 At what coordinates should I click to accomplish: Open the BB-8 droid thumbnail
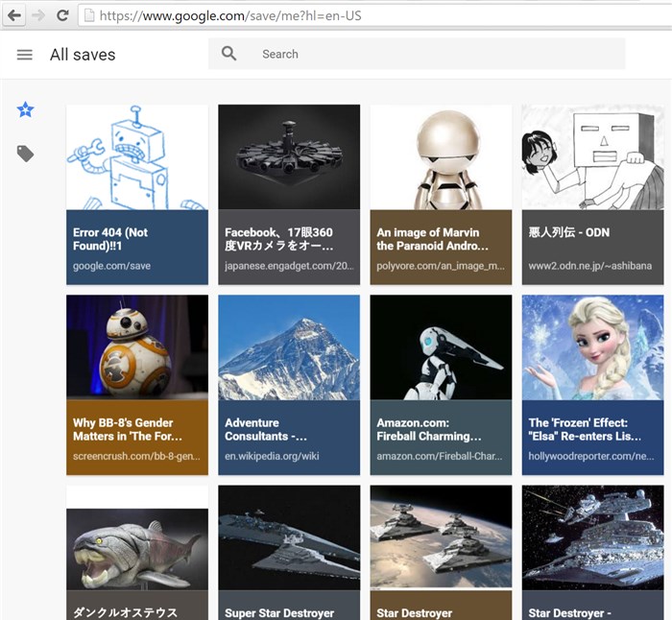[x=137, y=347]
